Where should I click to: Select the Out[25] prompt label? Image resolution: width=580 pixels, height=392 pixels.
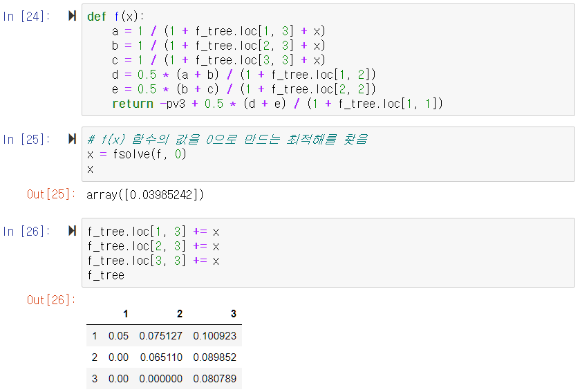(x=51, y=194)
